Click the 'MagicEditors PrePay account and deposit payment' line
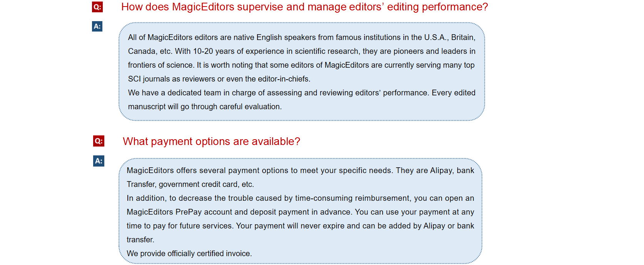 tap(300, 212)
